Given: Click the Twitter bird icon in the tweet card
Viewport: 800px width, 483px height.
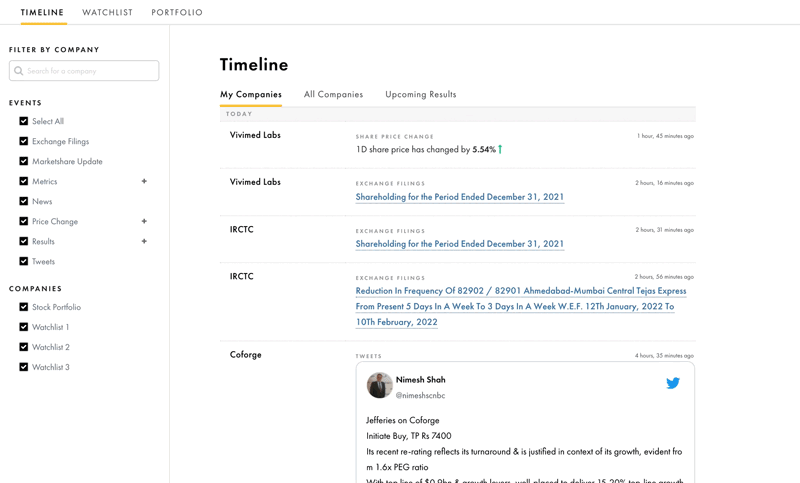Looking at the screenshot, I should coord(672,383).
